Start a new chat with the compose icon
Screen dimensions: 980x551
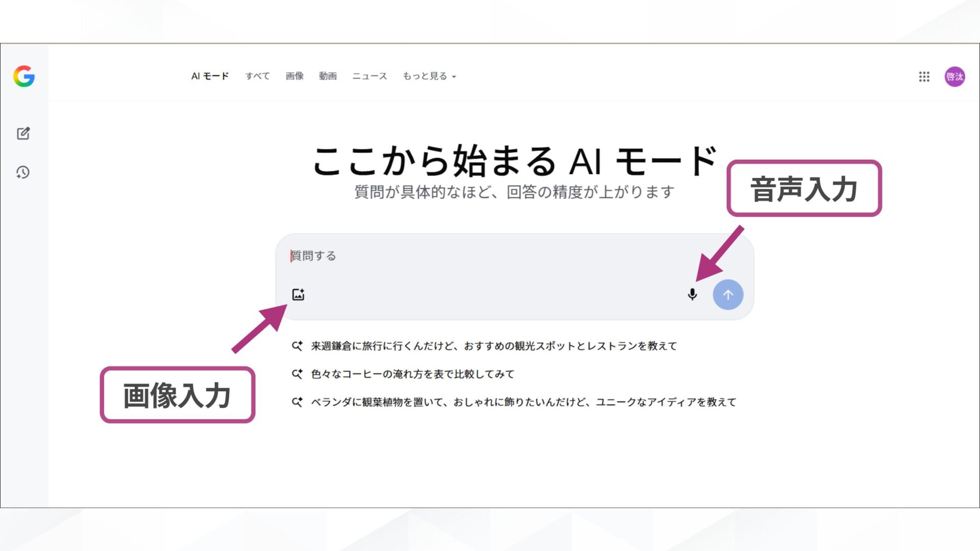click(x=23, y=133)
